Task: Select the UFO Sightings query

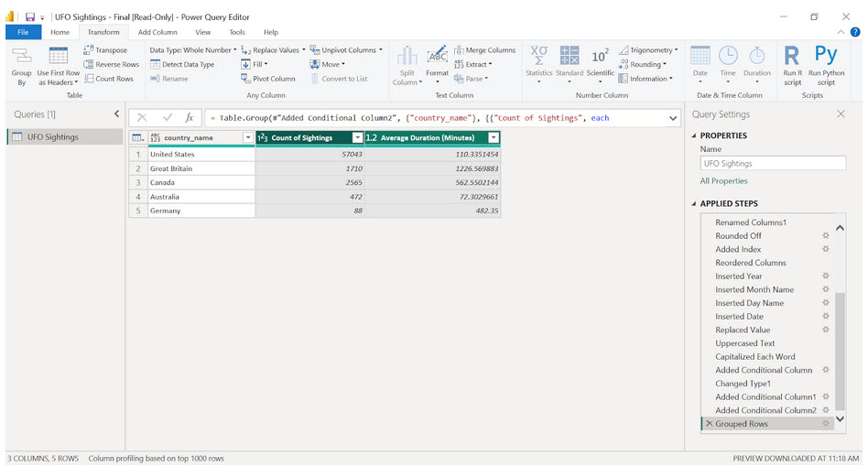Action: (65, 136)
